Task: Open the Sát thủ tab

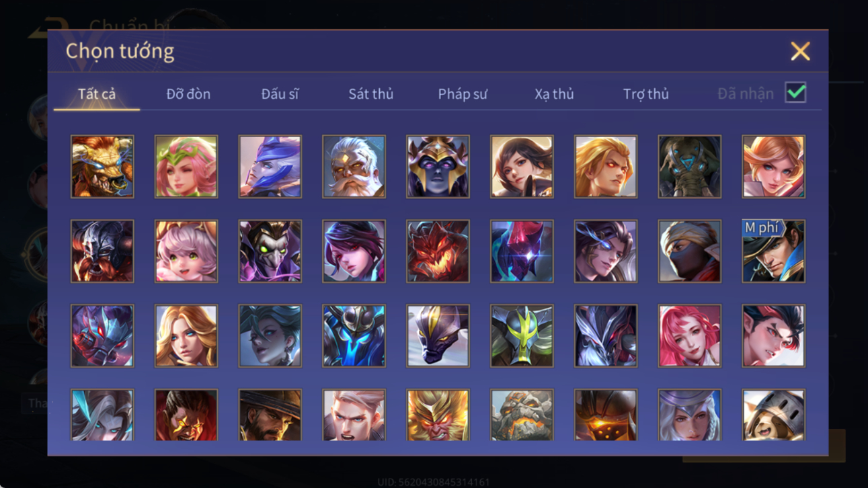Action: 370,94
